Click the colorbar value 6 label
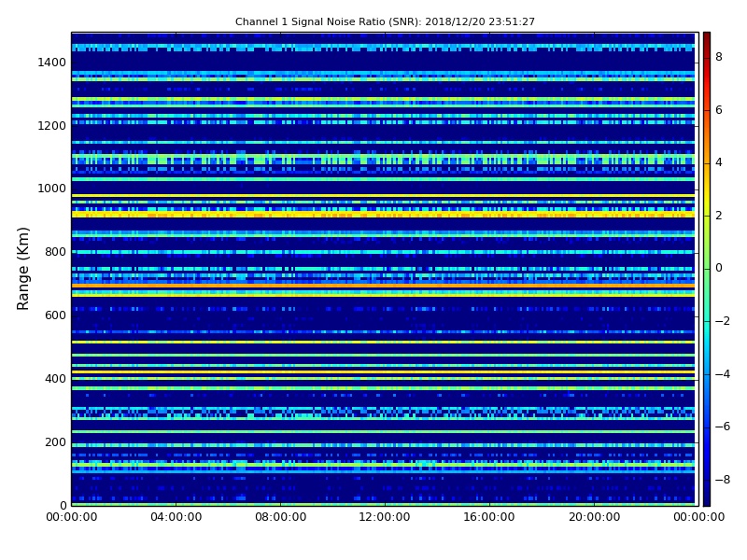747x560 pixels. 719,110
